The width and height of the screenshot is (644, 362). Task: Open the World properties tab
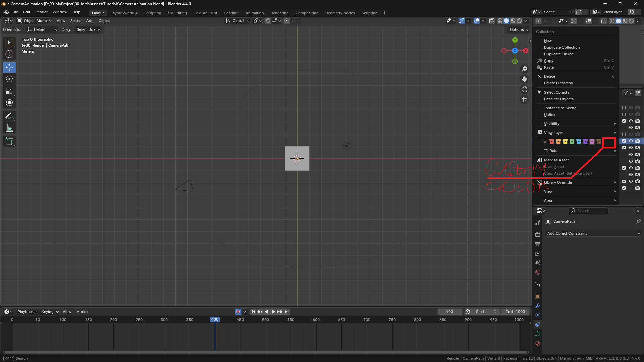538,272
